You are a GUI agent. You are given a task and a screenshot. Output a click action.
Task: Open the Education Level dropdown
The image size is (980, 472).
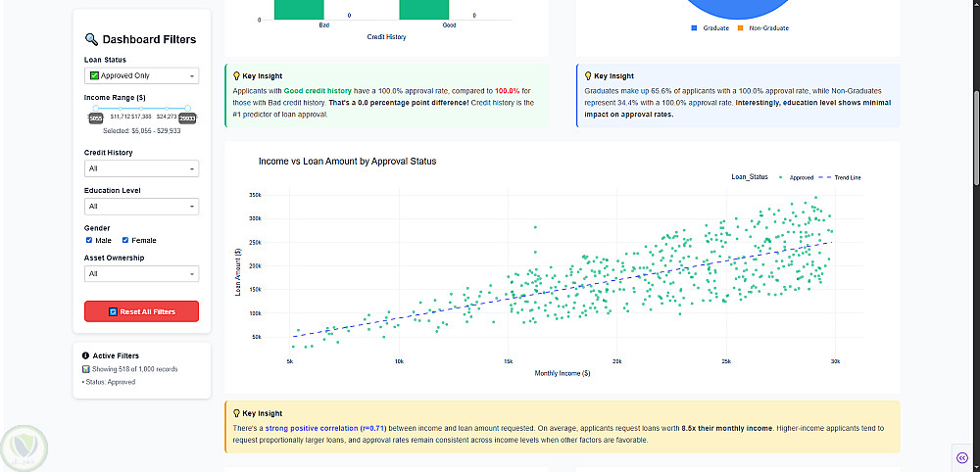(x=141, y=207)
